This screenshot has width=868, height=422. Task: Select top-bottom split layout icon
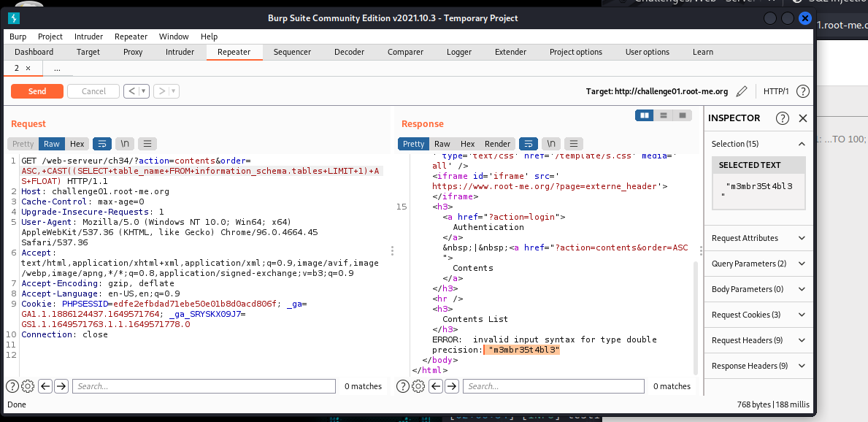pyautogui.click(x=663, y=115)
